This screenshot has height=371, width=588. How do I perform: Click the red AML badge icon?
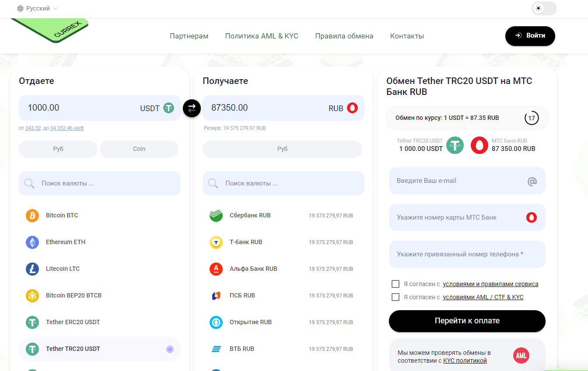(x=521, y=356)
